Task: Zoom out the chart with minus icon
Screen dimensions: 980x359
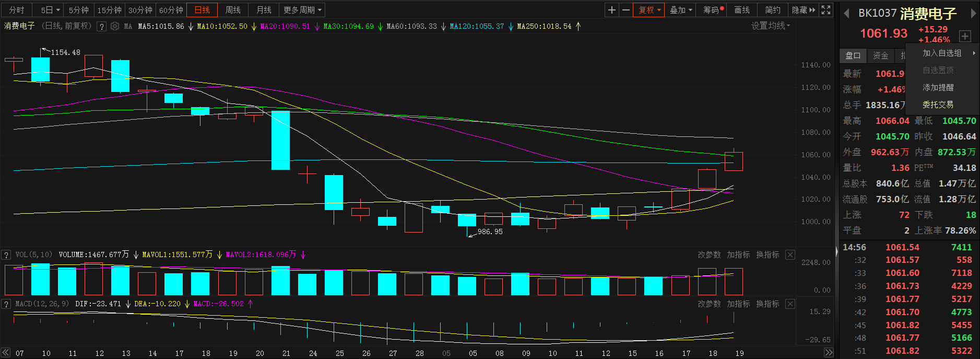Action: tap(625, 10)
